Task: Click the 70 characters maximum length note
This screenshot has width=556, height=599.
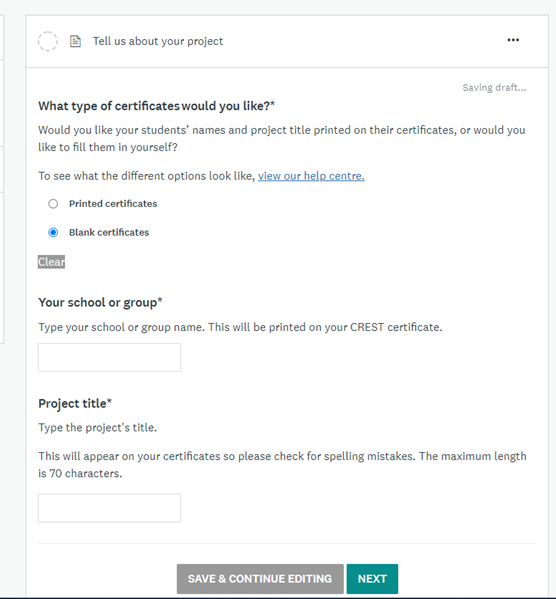Action: click(282, 465)
